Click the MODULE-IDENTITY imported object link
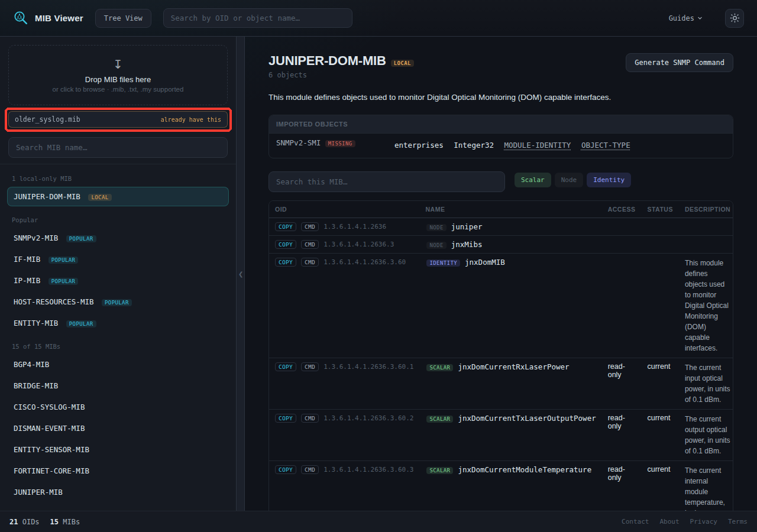Viewport: 757px width, 532px height. point(537,145)
